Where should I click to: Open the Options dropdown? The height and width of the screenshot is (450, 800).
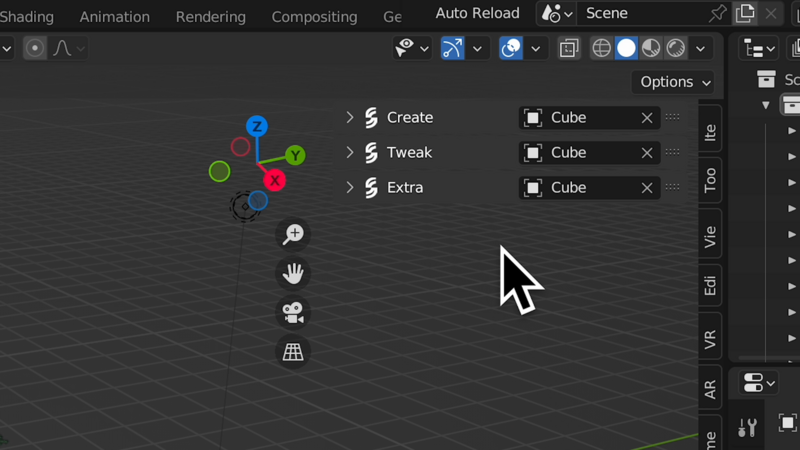pos(672,82)
